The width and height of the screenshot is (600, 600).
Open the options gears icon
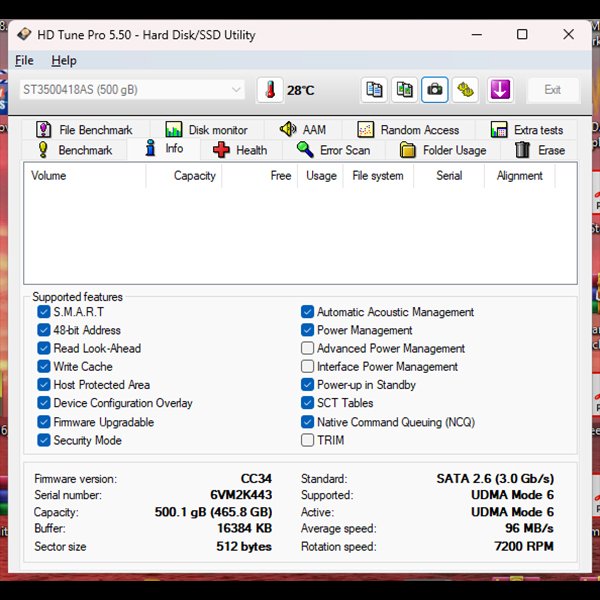[465, 90]
